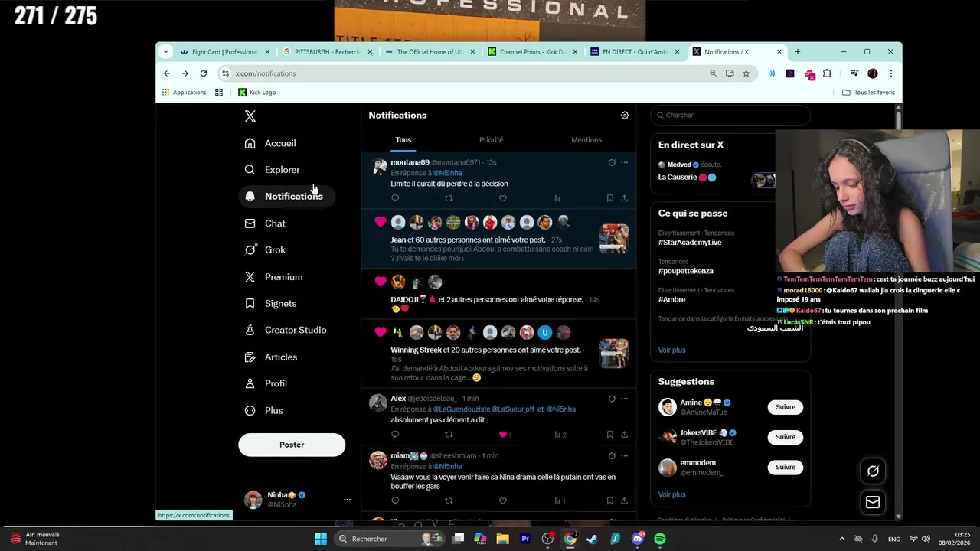Open Articles in the sidebar

coord(271,357)
